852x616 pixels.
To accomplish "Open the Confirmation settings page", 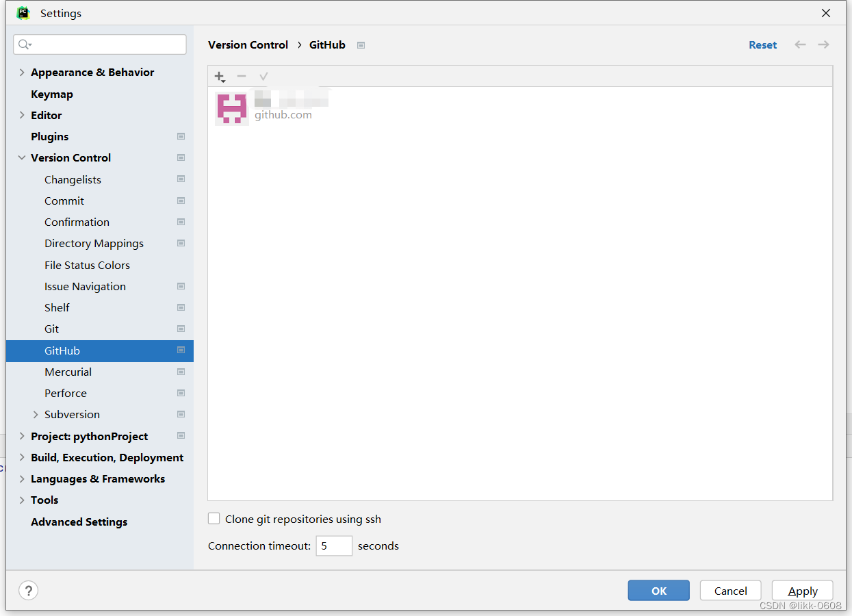I will tap(77, 222).
